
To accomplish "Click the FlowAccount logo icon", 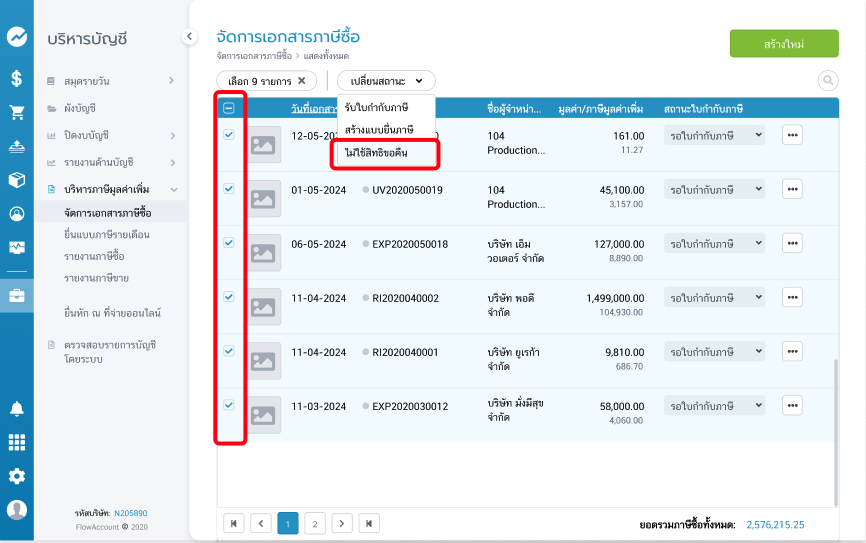I will [16, 36].
